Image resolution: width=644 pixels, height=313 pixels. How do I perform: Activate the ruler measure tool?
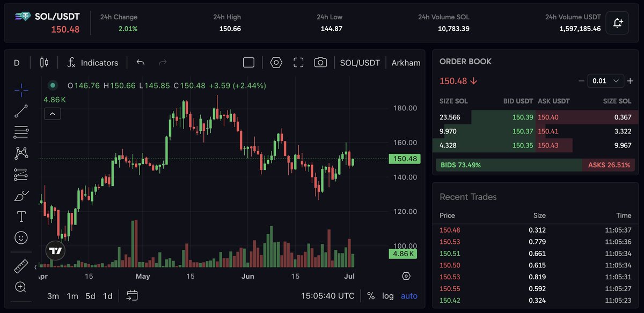pyautogui.click(x=21, y=266)
